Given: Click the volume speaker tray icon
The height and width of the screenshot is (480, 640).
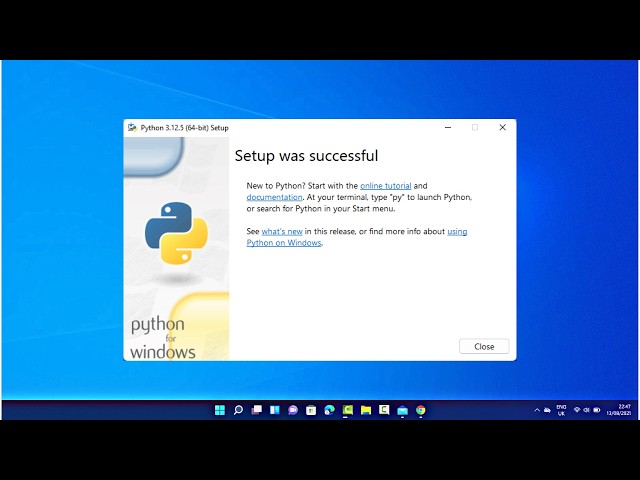Looking at the screenshot, I should pyautogui.click(x=587, y=410).
